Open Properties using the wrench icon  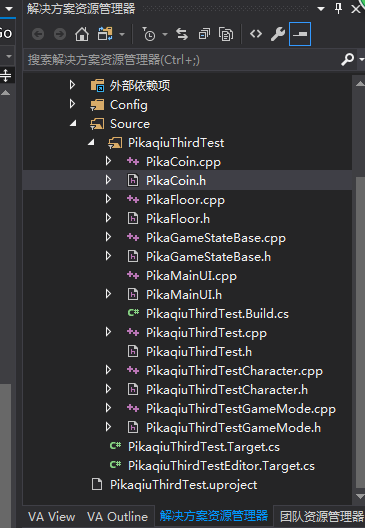(x=278, y=34)
